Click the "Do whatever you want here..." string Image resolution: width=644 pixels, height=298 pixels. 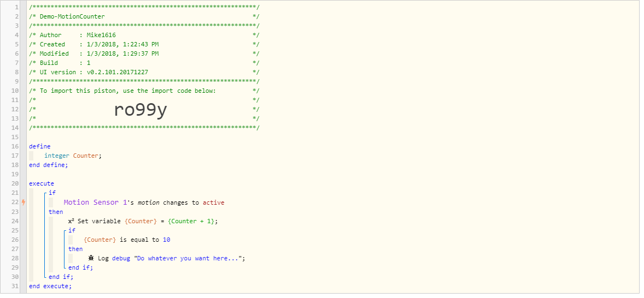click(x=188, y=258)
